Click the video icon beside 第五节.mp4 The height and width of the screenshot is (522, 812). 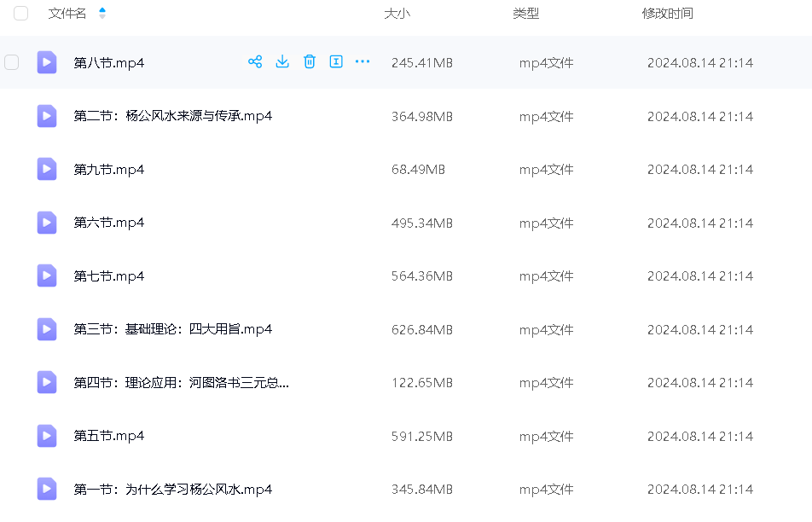[47, 436]
